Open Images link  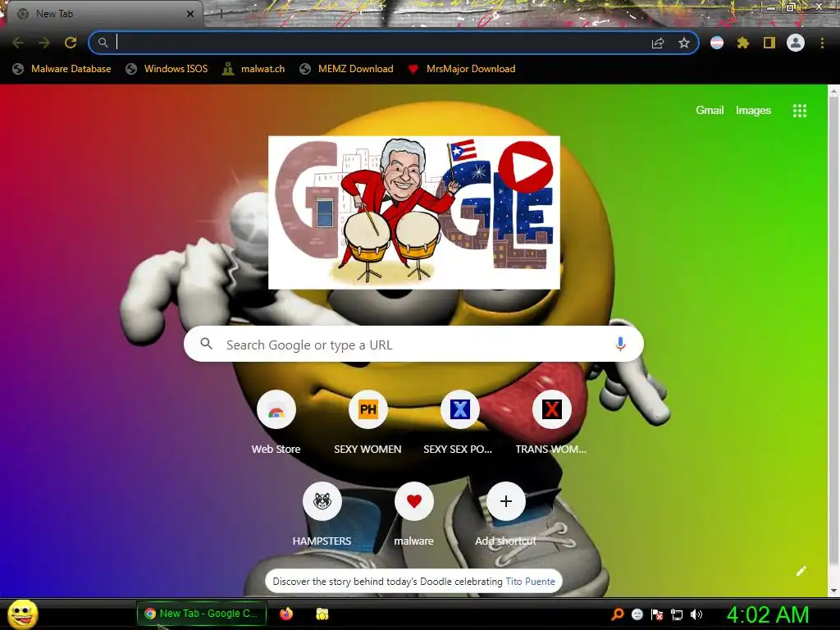(753, 111)
